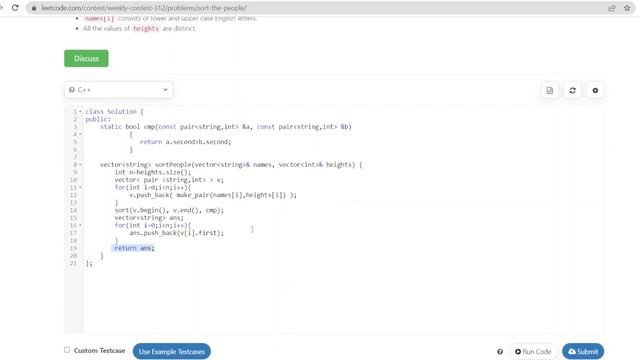Screen dimensions: 640x360
Task: Collapse the for loop fold at line 11
Action: [x=80, y=187]
